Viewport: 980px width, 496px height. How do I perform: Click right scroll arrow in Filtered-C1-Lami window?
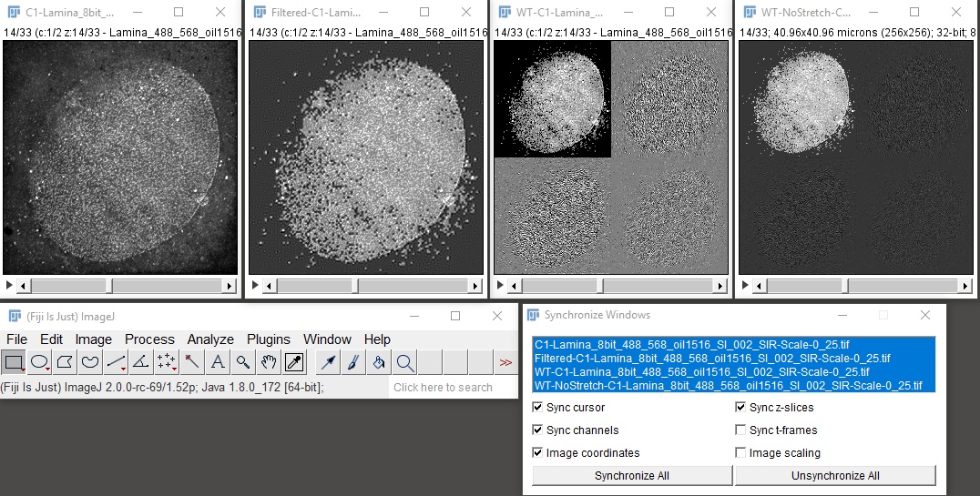(x=475, y=286)
